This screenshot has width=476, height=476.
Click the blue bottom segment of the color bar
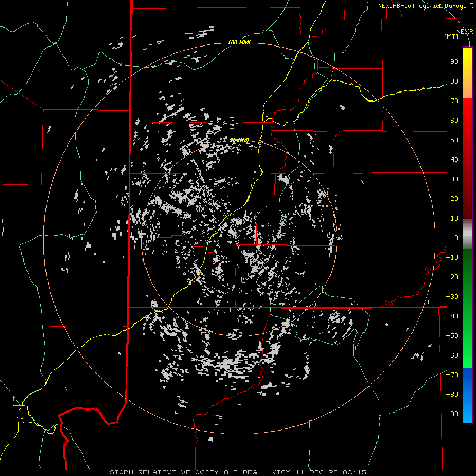pos(467,396)
